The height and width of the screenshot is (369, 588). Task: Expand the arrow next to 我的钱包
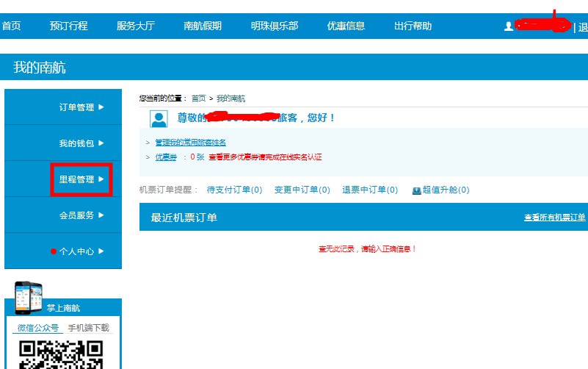[x=101, y=143]
